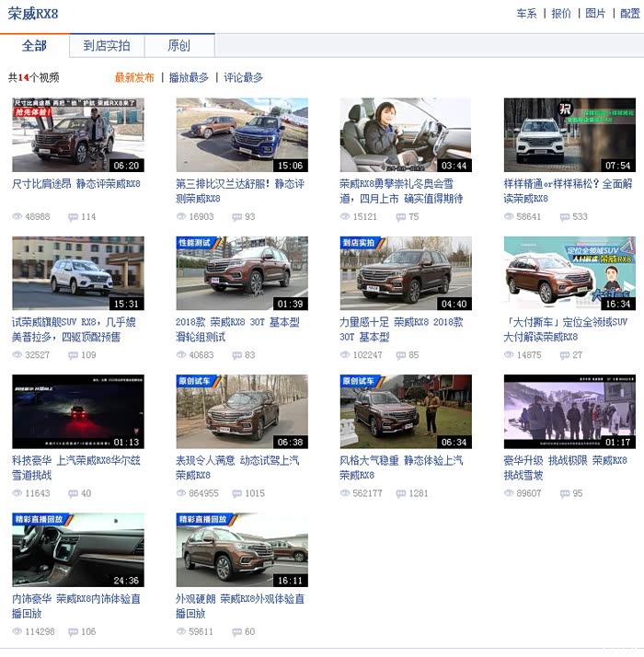The width and height of the screenshot is (644, 657).
Task: Click views eye icon next to 102247
Action: tap(345, 354)
